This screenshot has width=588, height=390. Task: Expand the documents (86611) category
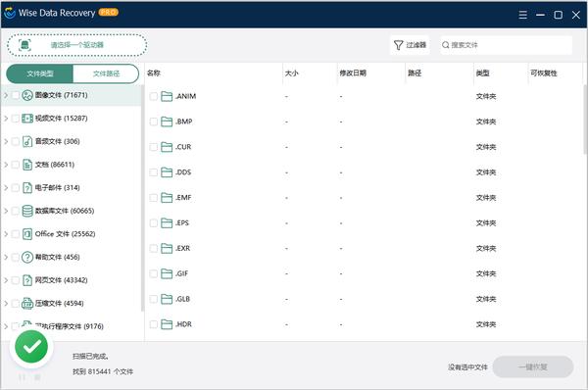click(x=6, y=165)
